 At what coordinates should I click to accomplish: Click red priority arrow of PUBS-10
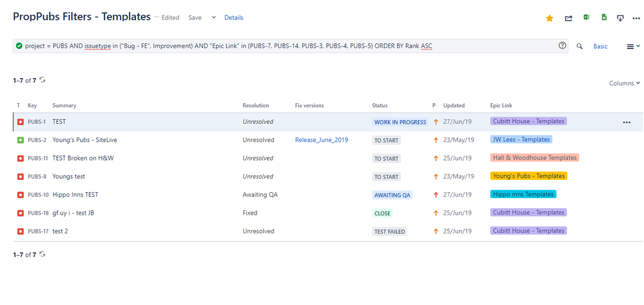pos(436,195)
